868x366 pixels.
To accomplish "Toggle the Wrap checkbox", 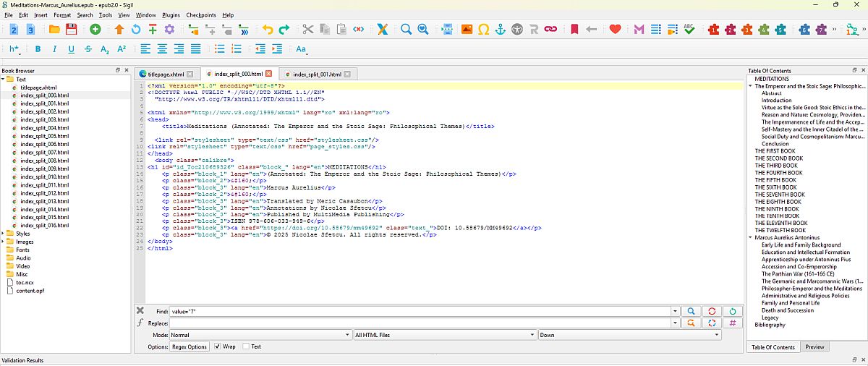I will tap(218, 346).
